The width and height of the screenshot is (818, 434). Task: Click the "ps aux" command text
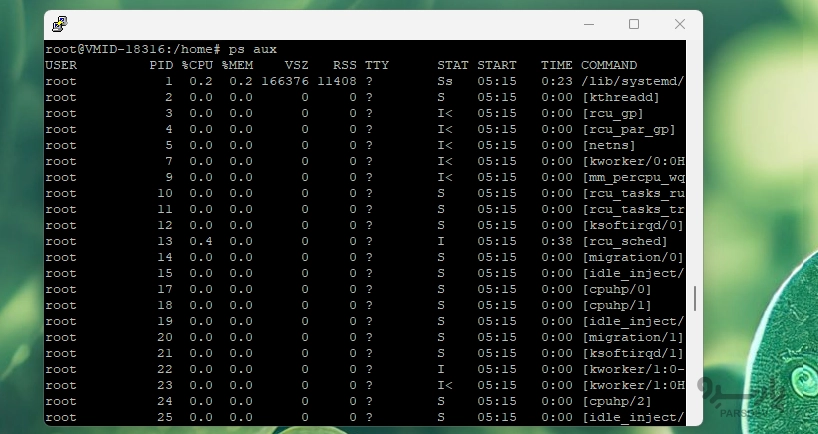(253, 49)
